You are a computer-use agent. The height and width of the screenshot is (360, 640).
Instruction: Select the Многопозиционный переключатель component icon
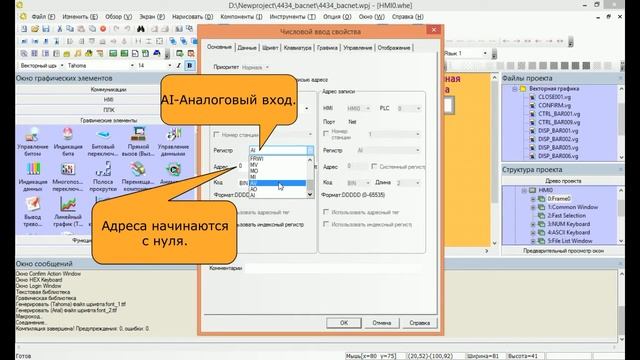coord(68,169)
